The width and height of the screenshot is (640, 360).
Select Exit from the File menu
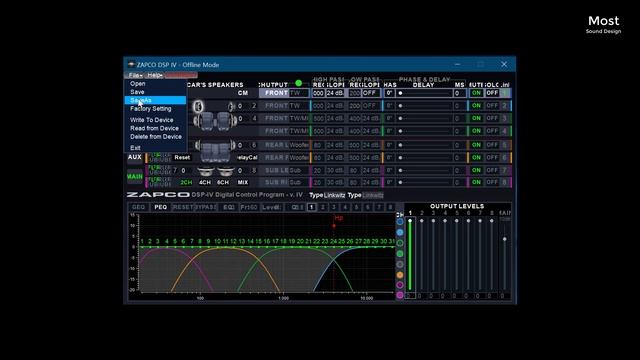pos(135,147)
